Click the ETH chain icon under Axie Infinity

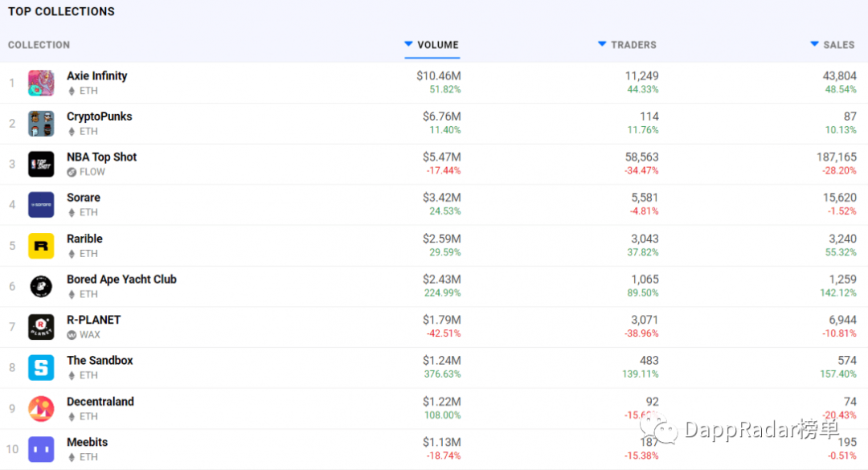coord(72,91)
